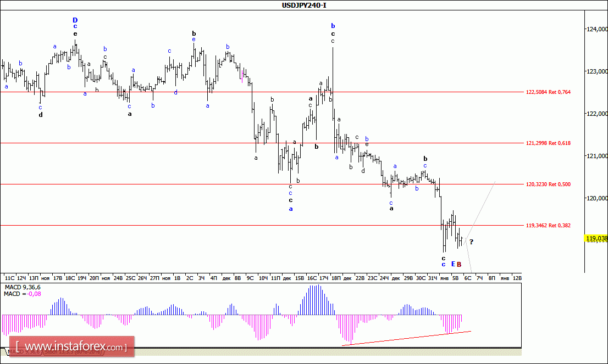
Task: Click the 15В date on time axis
Action: pos(300,278)
